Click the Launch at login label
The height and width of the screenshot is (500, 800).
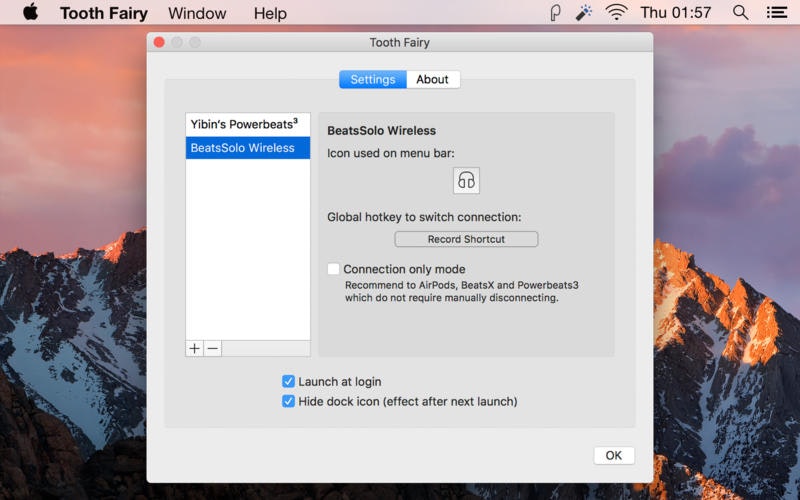pos(340,382)
